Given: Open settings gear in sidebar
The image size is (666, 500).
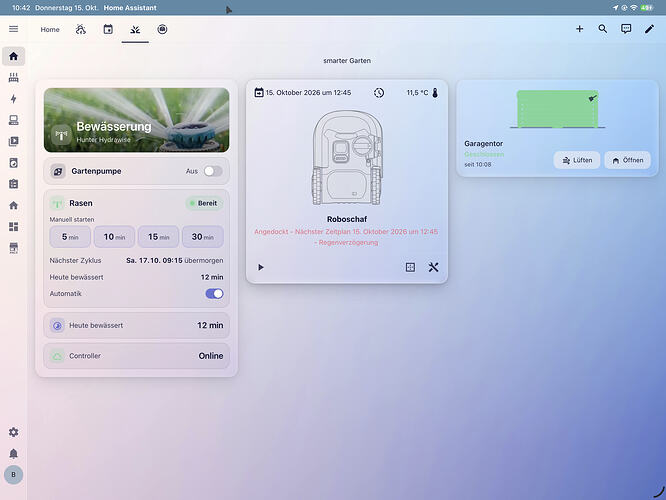Looking at the screenshot, I should coord(14,432).
